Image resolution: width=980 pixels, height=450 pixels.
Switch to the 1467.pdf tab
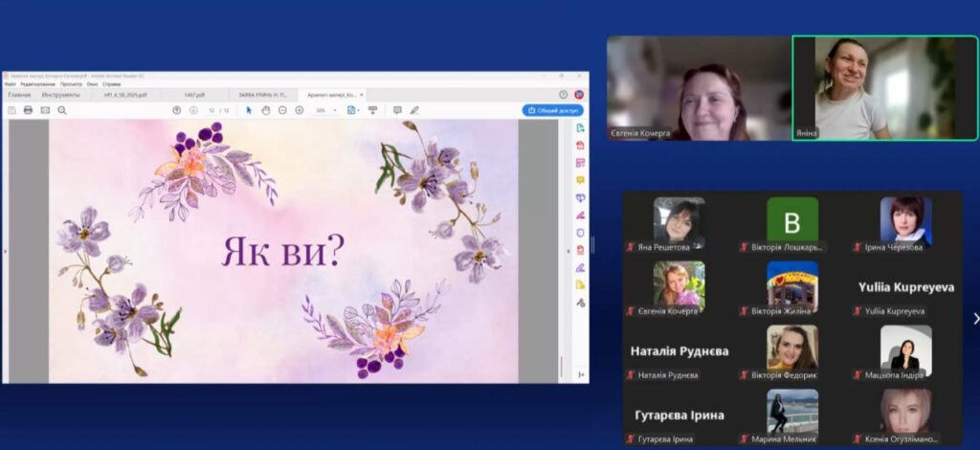194,95
